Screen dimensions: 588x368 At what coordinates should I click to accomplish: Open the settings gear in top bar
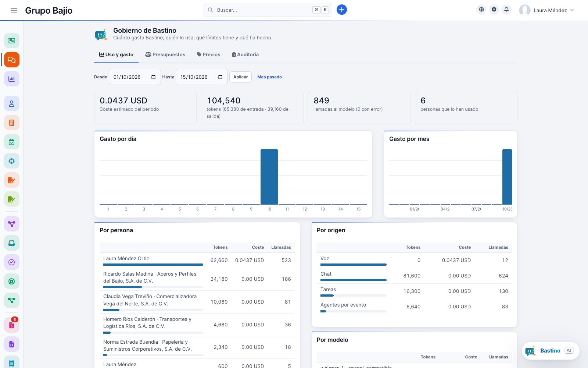pos(494,10)
